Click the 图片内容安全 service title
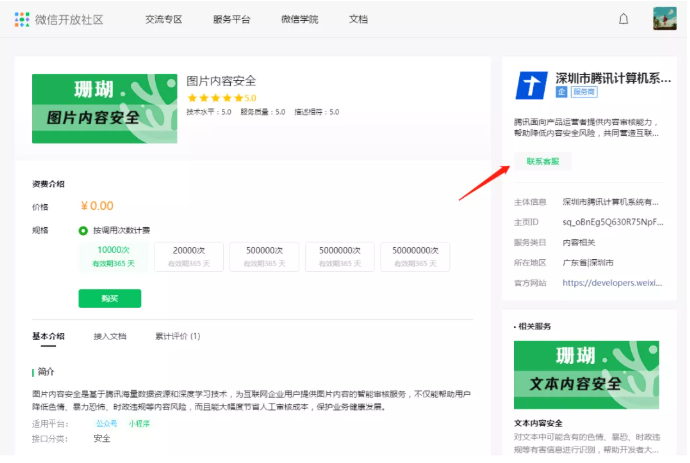The image size is (690, 463). pos(221,81)
